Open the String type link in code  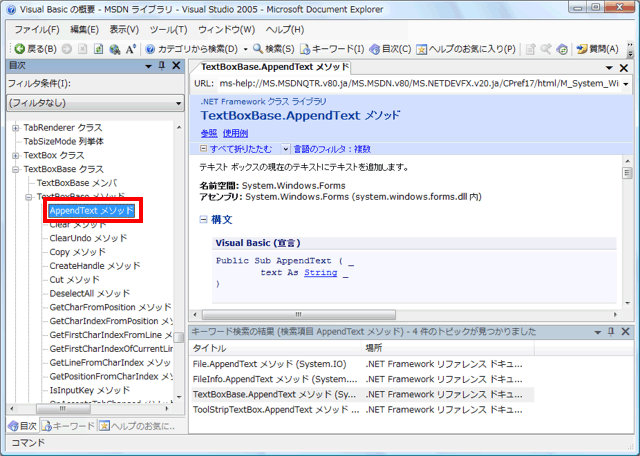pyautogui.click(x=320, y=272)
